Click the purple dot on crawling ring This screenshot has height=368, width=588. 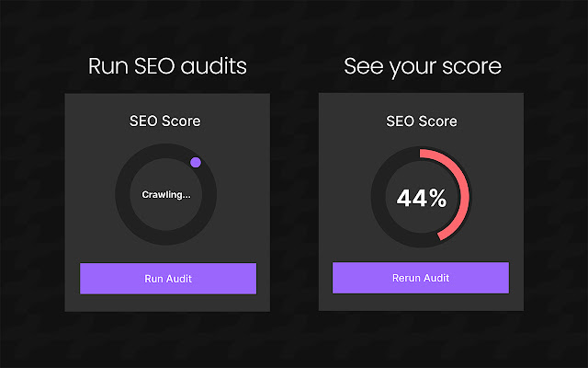click(196, 163)
